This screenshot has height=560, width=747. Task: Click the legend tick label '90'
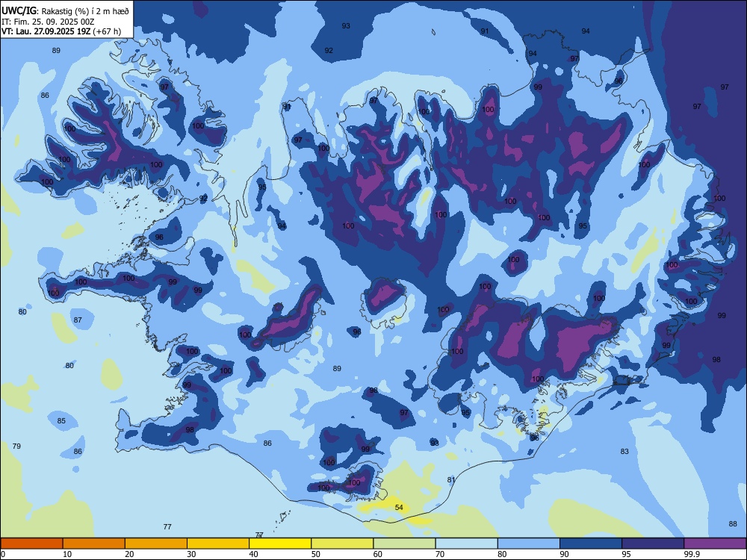pyautogui.click(x=564, y=554)
